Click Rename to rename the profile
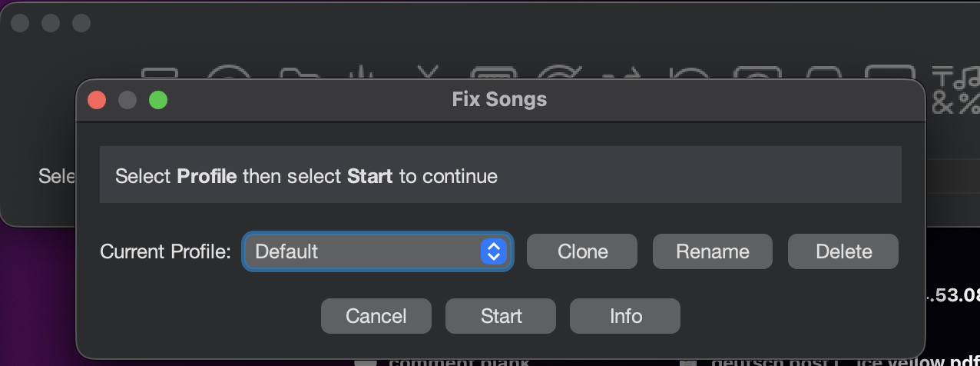This screenshot has width=980, height=366. [712, 251]
